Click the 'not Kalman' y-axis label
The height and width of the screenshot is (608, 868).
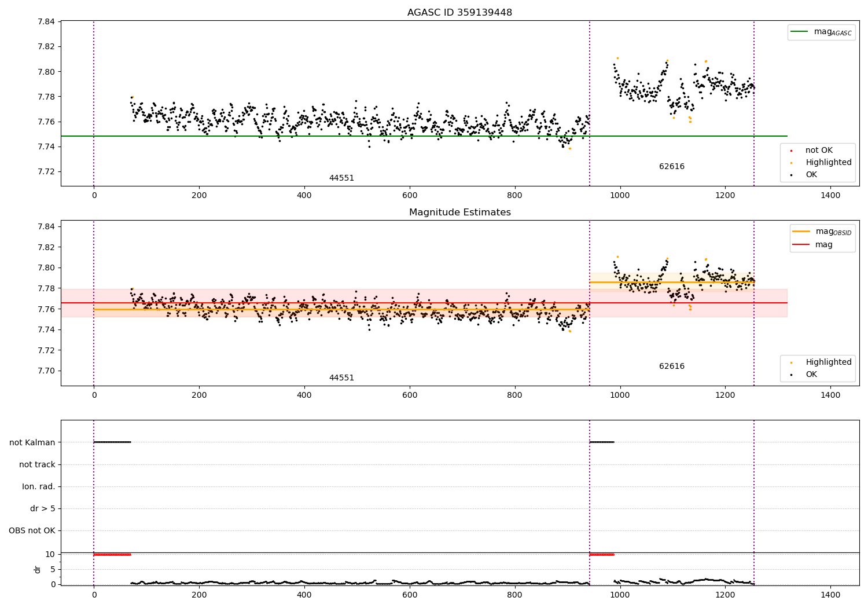click(x=32, y=442)
